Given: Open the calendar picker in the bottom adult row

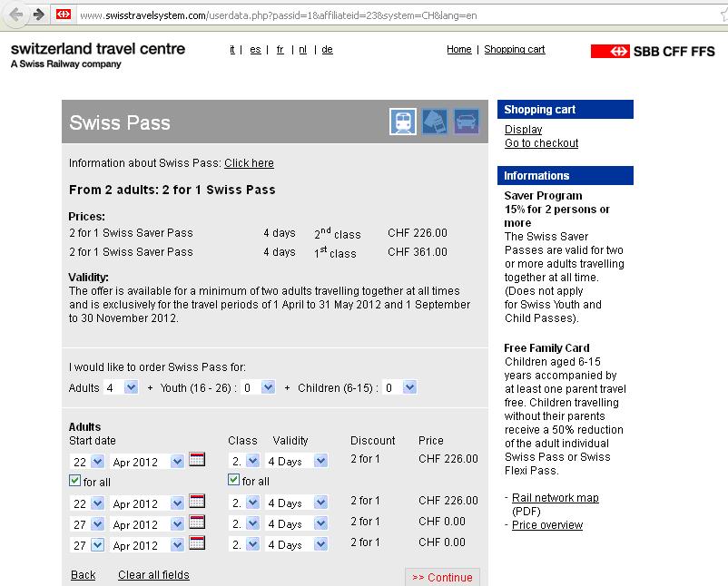Looking at the screenshot, I should pos(197,542).
